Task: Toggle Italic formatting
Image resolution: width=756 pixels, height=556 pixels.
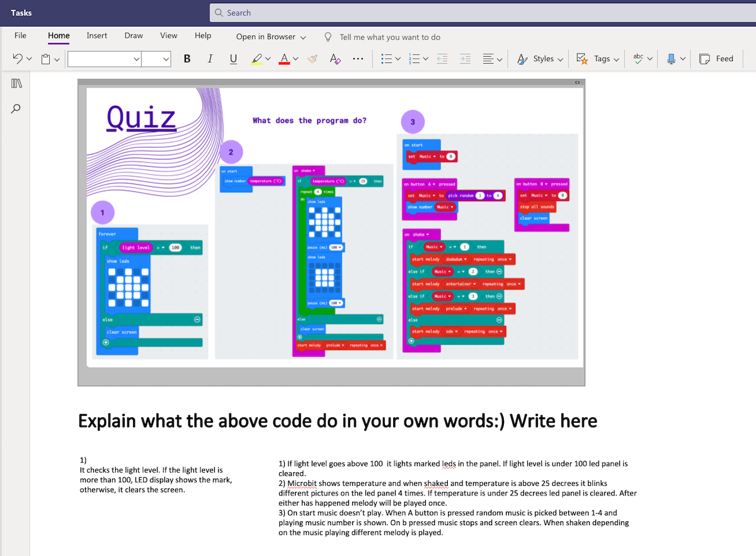Action: tap(210, 59)
